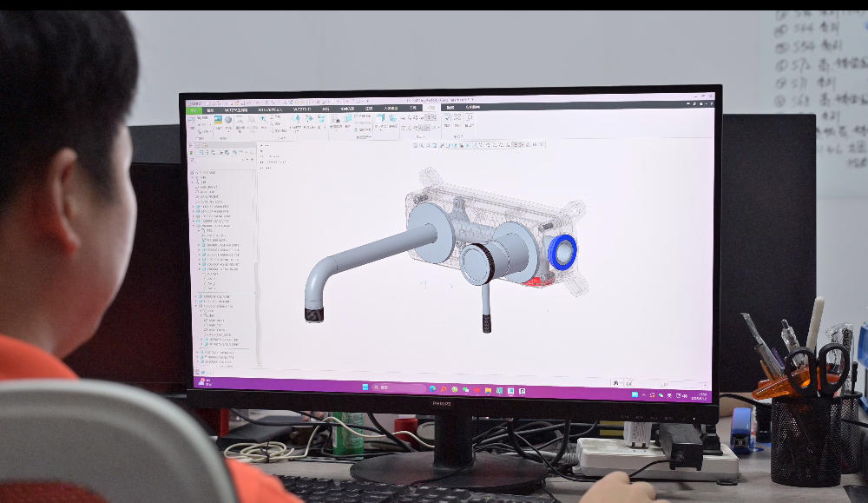Click the landscape picture scene icon in ribbon

(218, 120)
